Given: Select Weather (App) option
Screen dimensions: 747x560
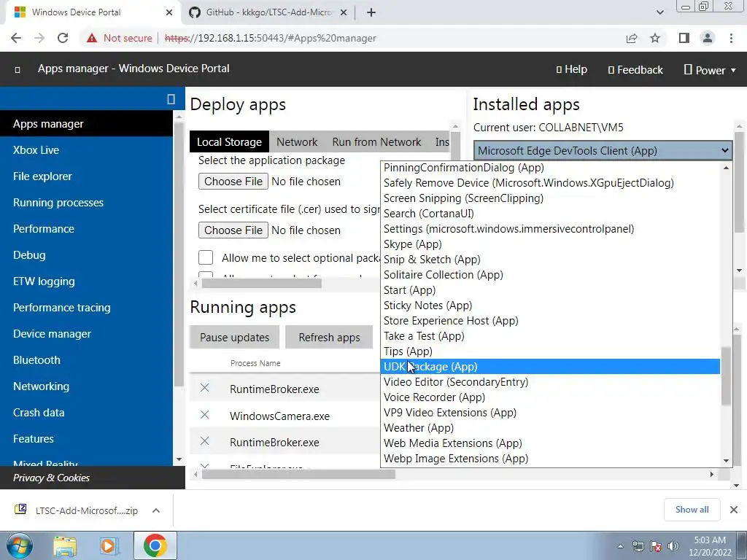Looking at the screenshot, I should [550, 427].
